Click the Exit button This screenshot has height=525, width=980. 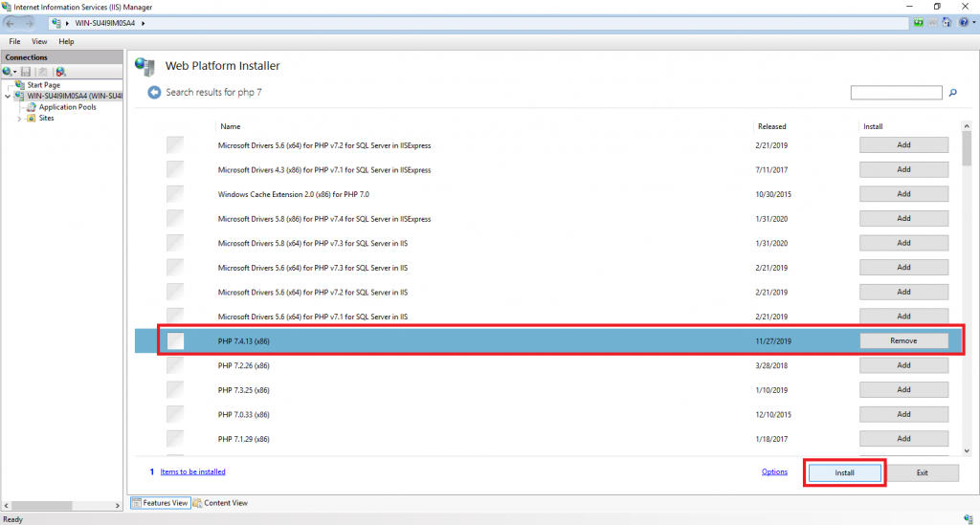922,472
